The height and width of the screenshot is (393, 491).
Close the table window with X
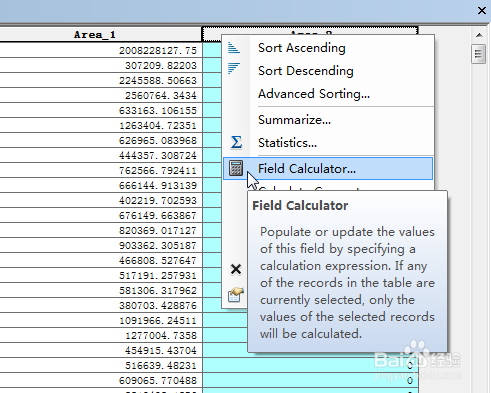coord(482,11)
